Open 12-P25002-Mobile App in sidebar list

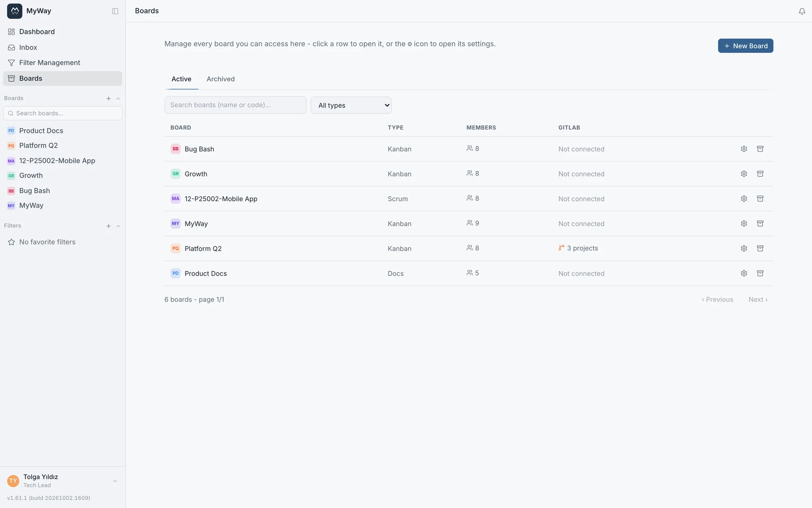(63, 161)
